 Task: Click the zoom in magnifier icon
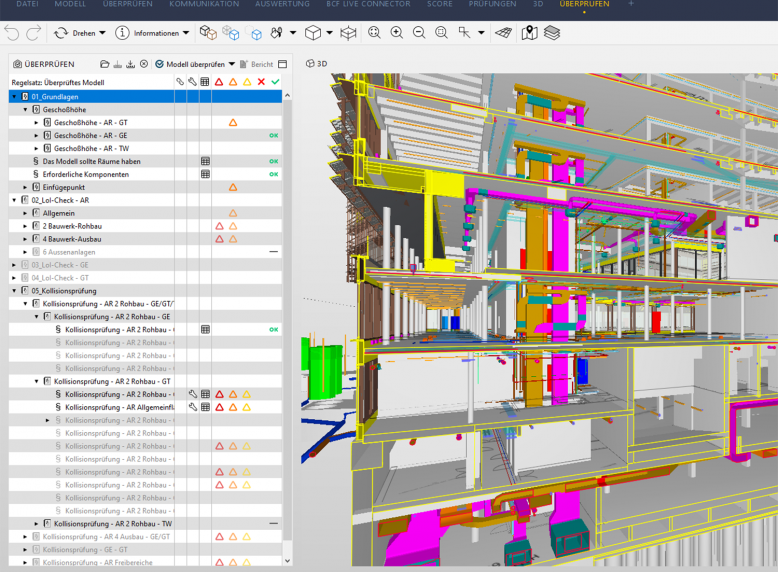396,33
